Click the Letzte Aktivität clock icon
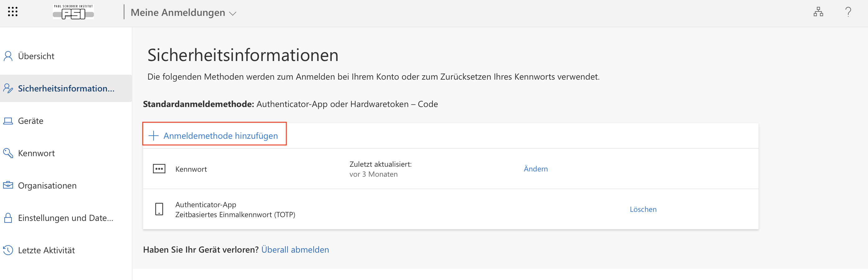This screenshot has height=280, width=868. (x=8, y=250)
